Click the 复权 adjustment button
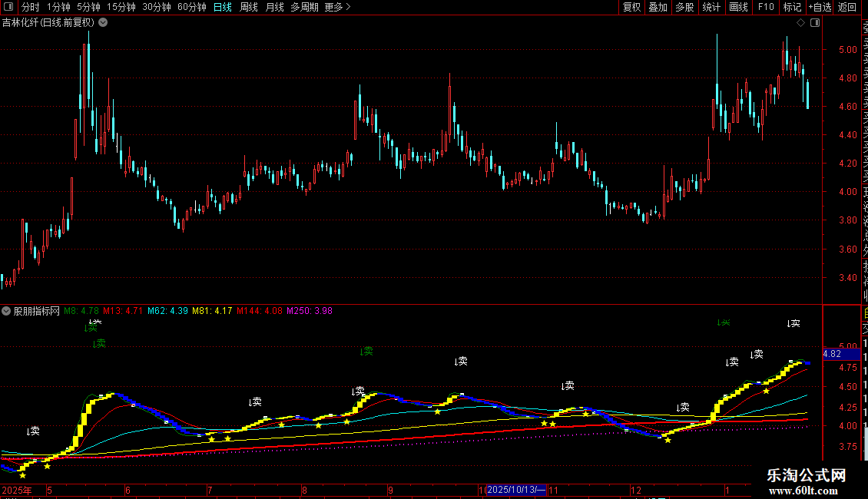Viewport: 868px width, 499px height. (631, 7)
